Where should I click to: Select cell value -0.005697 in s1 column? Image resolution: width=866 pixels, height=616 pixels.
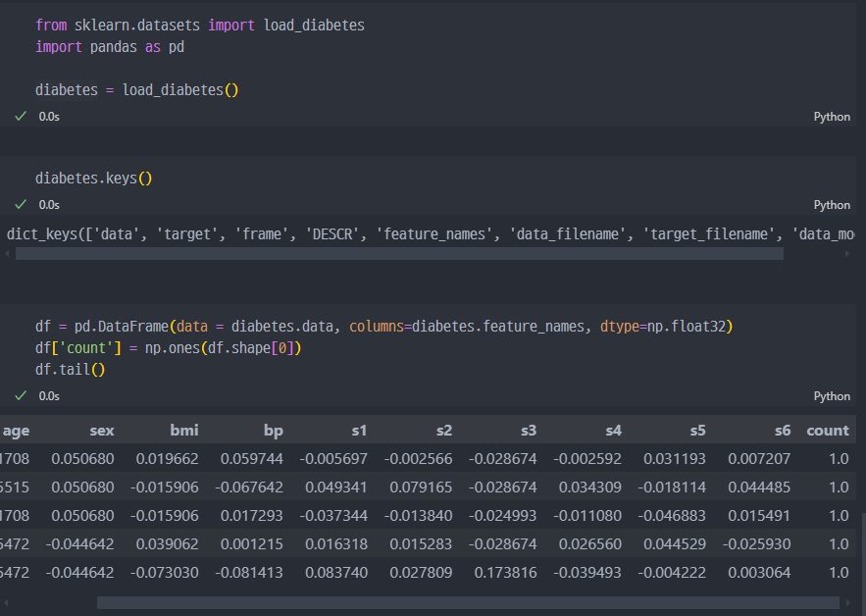pyautogui.click(x=333, y=458)
